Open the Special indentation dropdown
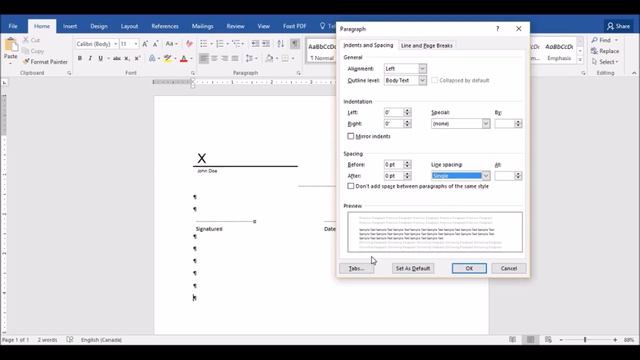The image size is (640, 360). 486,123
